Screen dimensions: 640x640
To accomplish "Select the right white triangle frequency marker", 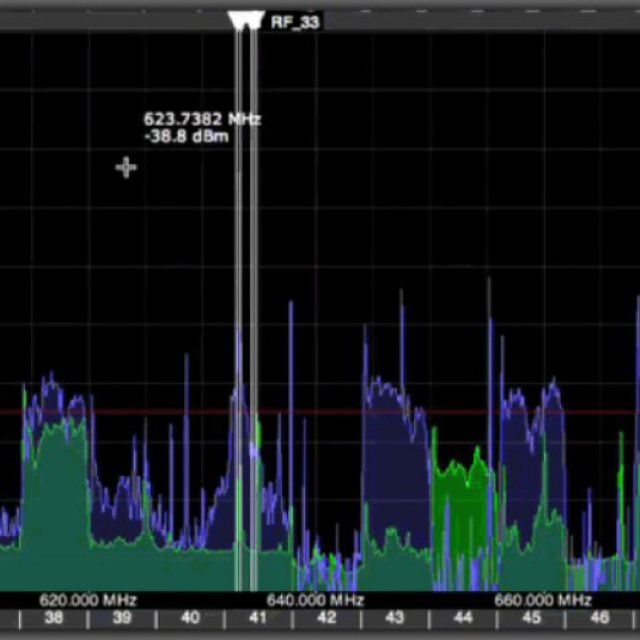I will [x=254, y=21].
